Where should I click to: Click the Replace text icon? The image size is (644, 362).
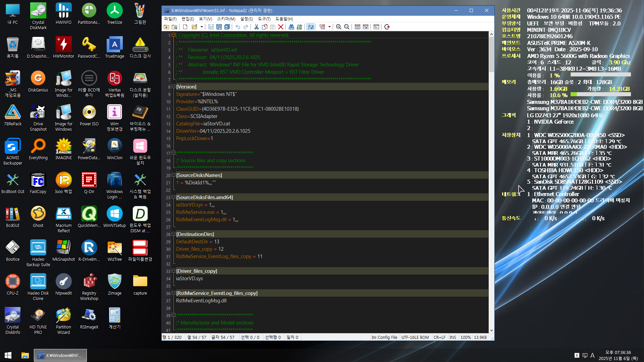click(x=299, y=27)
